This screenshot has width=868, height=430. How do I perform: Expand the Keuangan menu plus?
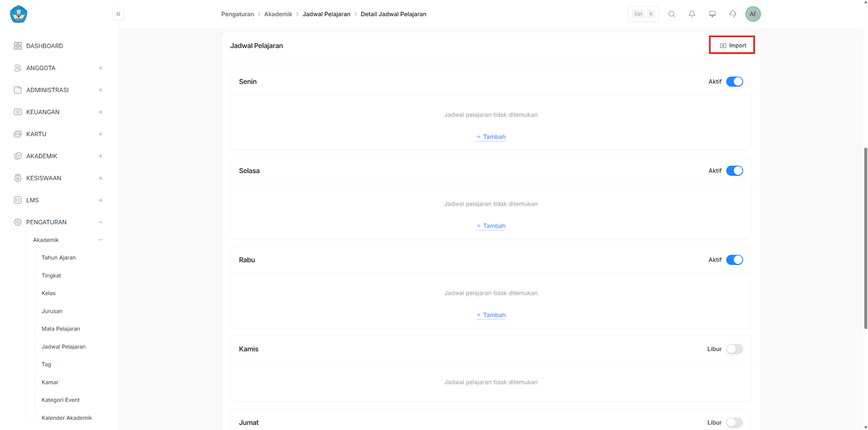pyautogui.click(x=100, y=112)
